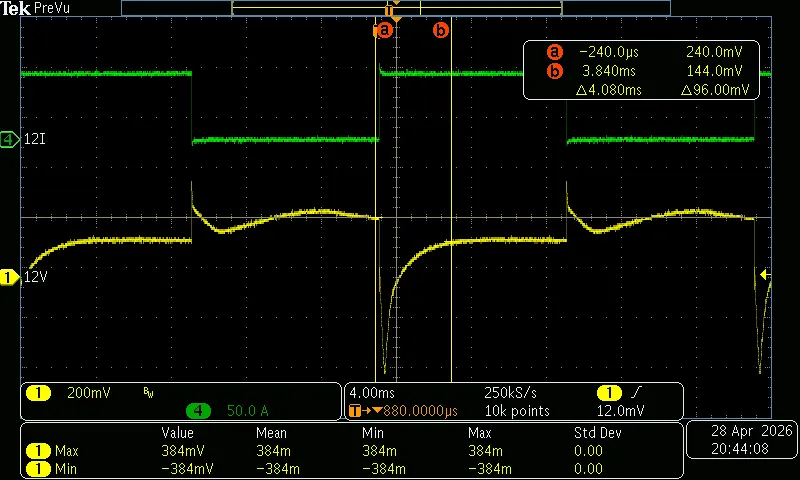Image resolution: width=800 pixels, height=480 pixels.
Task: Click the Tek logo
Action: 15,8
